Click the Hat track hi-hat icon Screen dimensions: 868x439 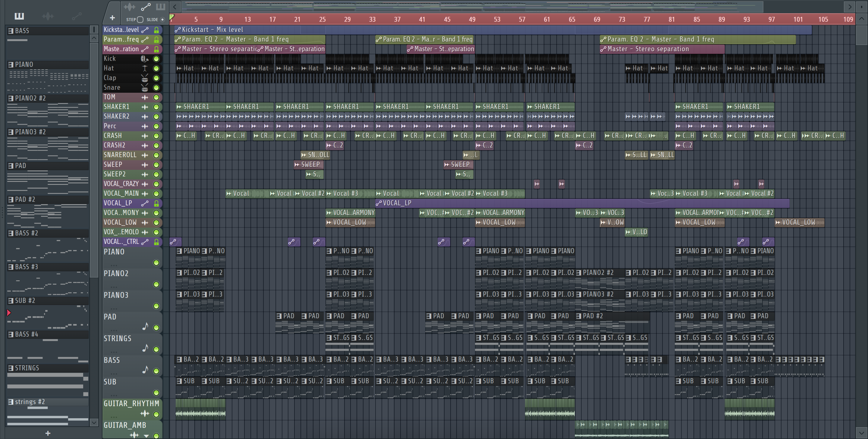click(x=145, y=68)
